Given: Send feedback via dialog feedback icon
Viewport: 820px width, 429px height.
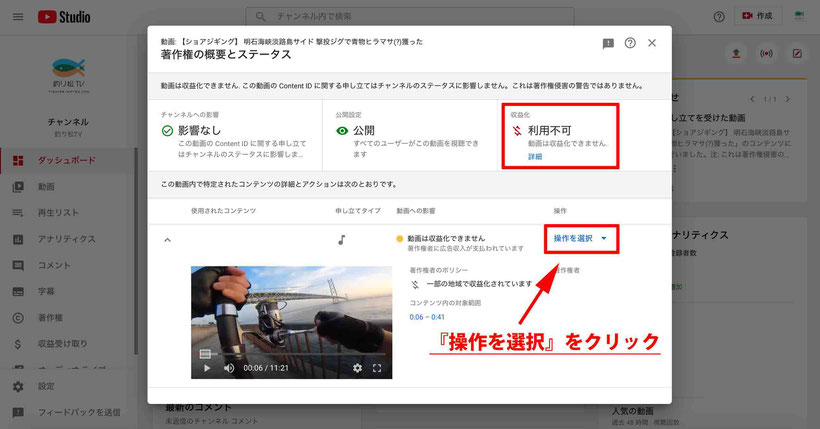Looking at the screenshot, I should click(608, 43).
